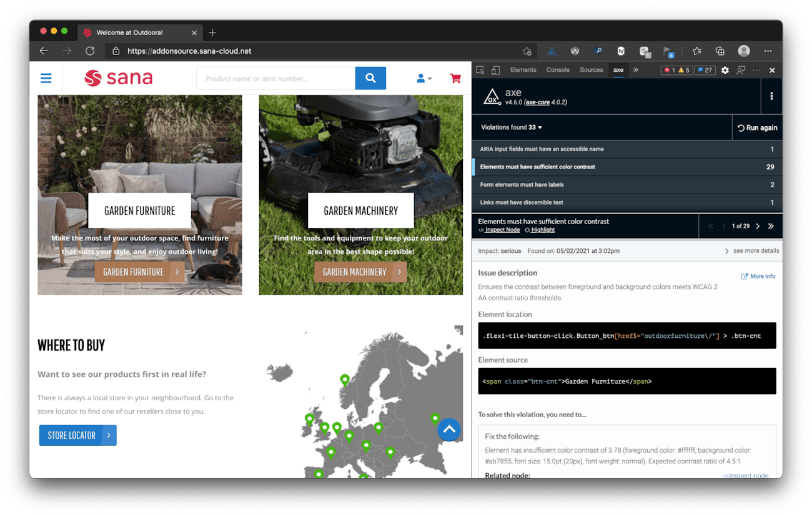Click the browser address bar URL
The width and height of the screenshot is (812, 517).
pos(189,51)
